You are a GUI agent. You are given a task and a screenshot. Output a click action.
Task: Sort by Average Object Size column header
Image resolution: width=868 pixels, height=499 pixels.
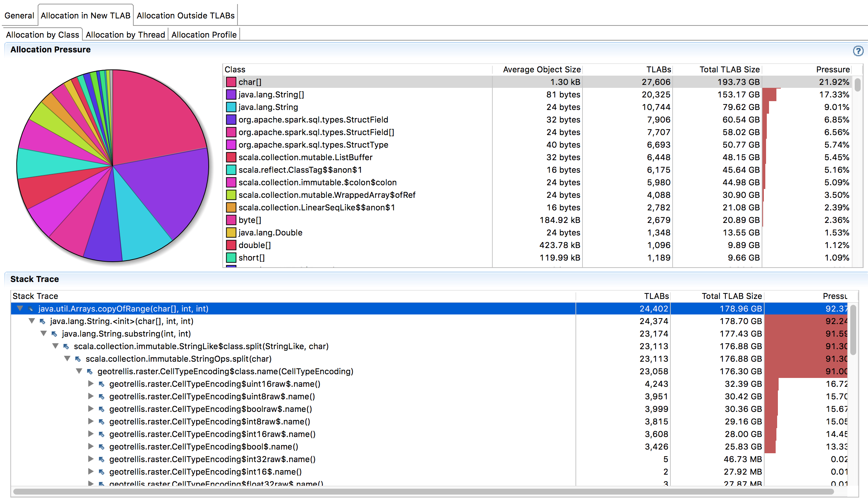click(541, 69)
